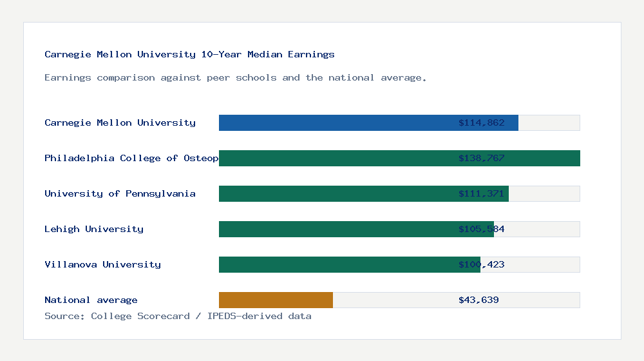Select the 'University of Pennsylvania' row label
Screen dimensions: 644x361
[120, 193]
